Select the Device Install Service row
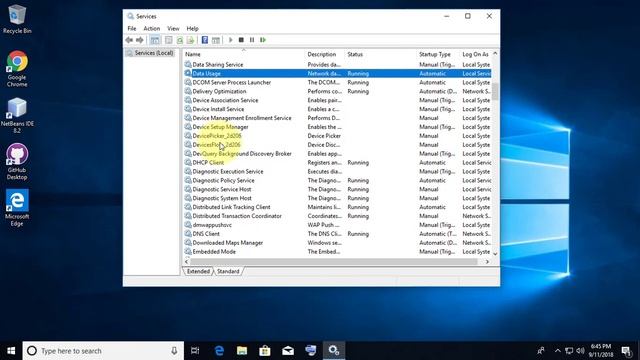Viewport: 640px width, 360px height. click(x=337, y=109)
